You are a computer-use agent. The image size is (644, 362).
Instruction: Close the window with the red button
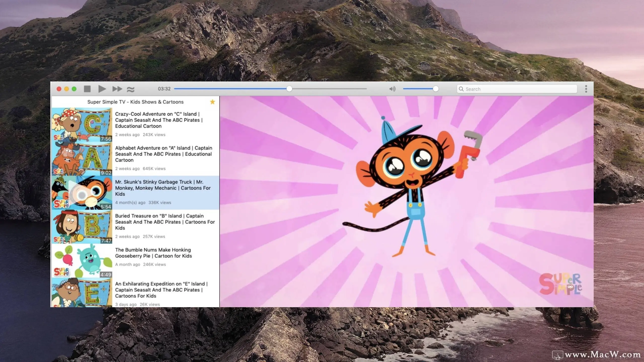pyautogui.click(x=59, y=89)
